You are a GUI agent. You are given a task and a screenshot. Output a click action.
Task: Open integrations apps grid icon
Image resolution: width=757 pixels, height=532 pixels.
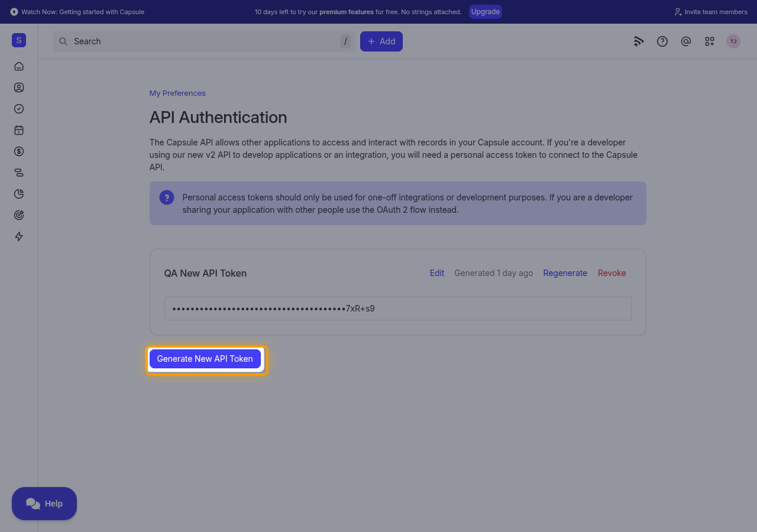(x=710, y=41)
